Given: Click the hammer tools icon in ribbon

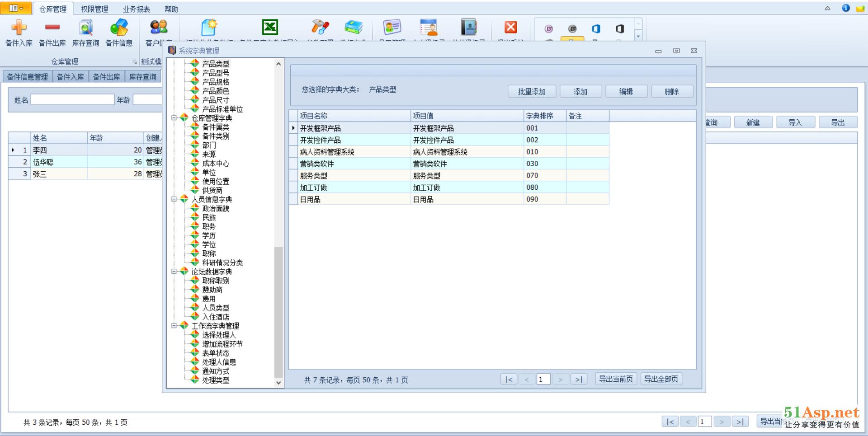Looking at the screenshot, I should coord(320,27).
